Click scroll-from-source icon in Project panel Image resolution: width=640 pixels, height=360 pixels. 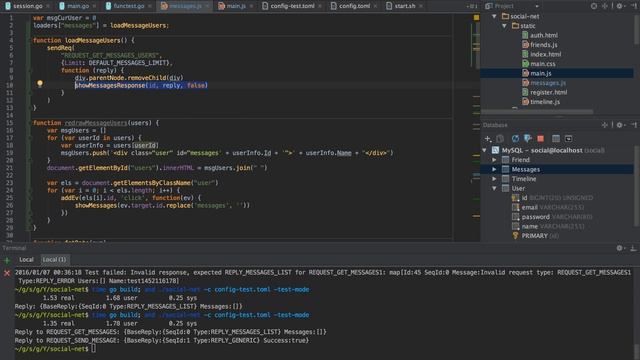coord(594,6)
